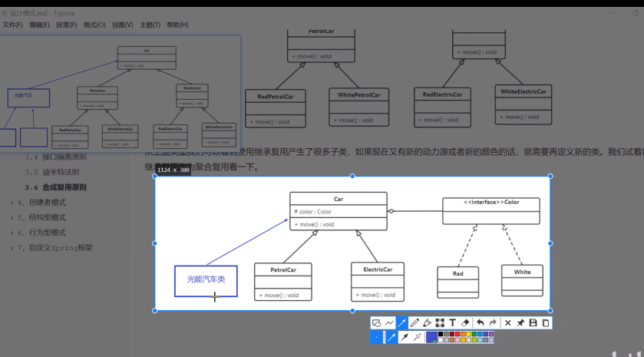Pick the orange color swatch
This screenshot has width=644, height=357.
[463, 334]
